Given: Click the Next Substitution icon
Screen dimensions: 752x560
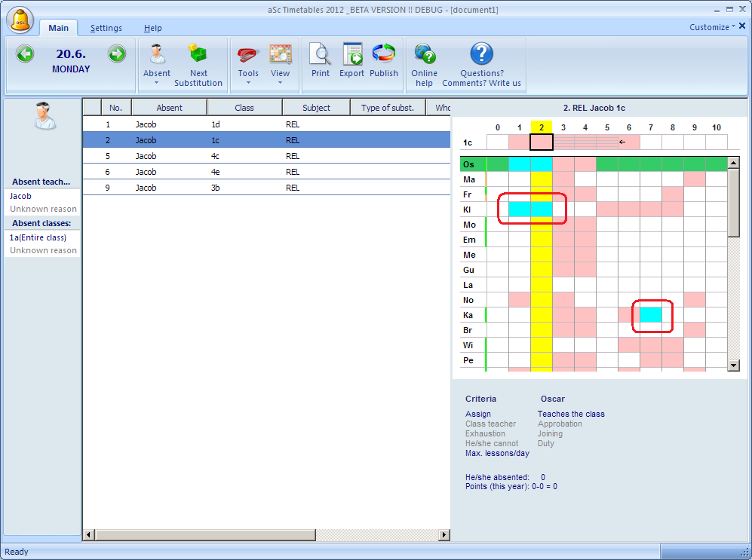Looking at the screenshot, I should tap(198, 54).
